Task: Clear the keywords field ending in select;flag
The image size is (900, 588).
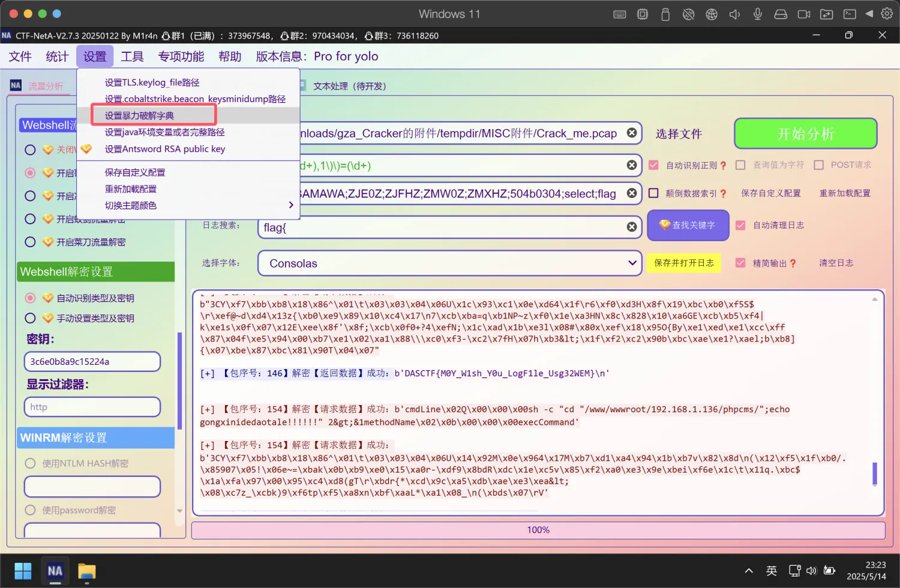Action: (632, 193)
